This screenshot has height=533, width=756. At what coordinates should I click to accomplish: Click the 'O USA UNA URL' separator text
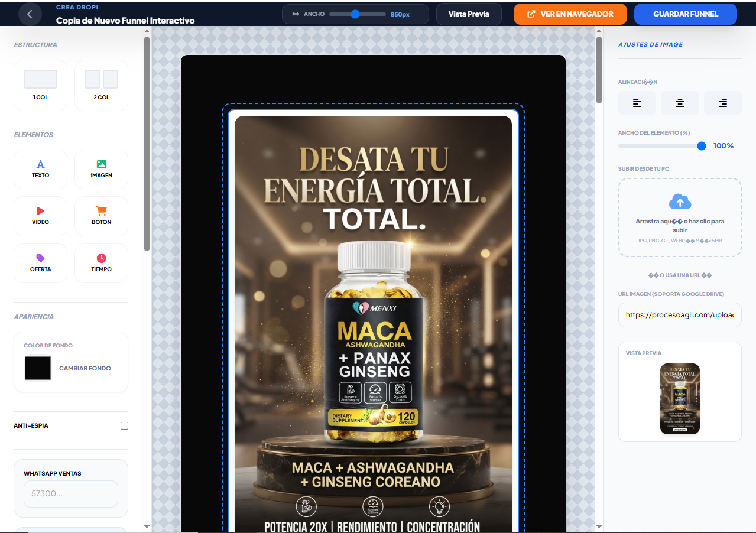tap(680, 275)
